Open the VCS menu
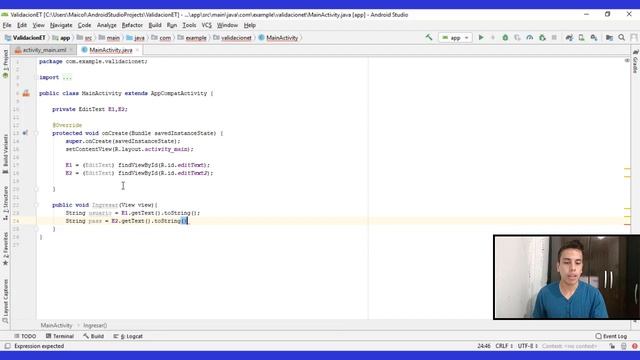The height and width of the screenshot is (360, 640). point(207,25)
